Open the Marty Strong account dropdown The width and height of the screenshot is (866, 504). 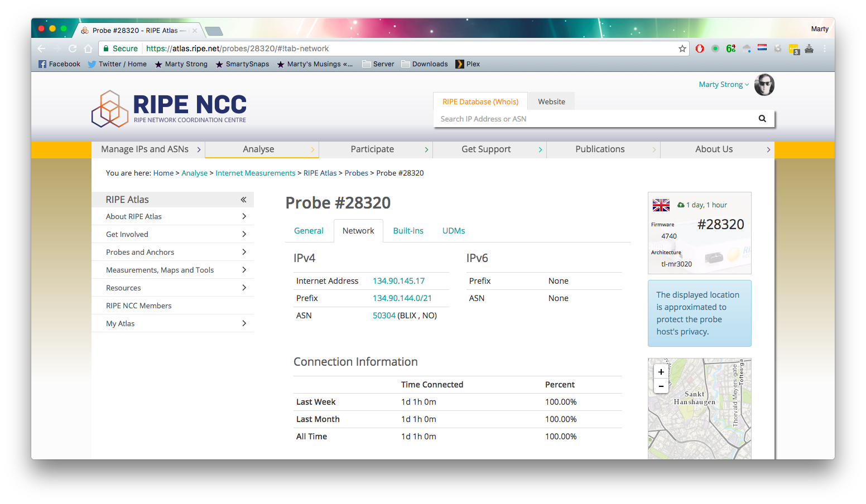coord(724,85)
